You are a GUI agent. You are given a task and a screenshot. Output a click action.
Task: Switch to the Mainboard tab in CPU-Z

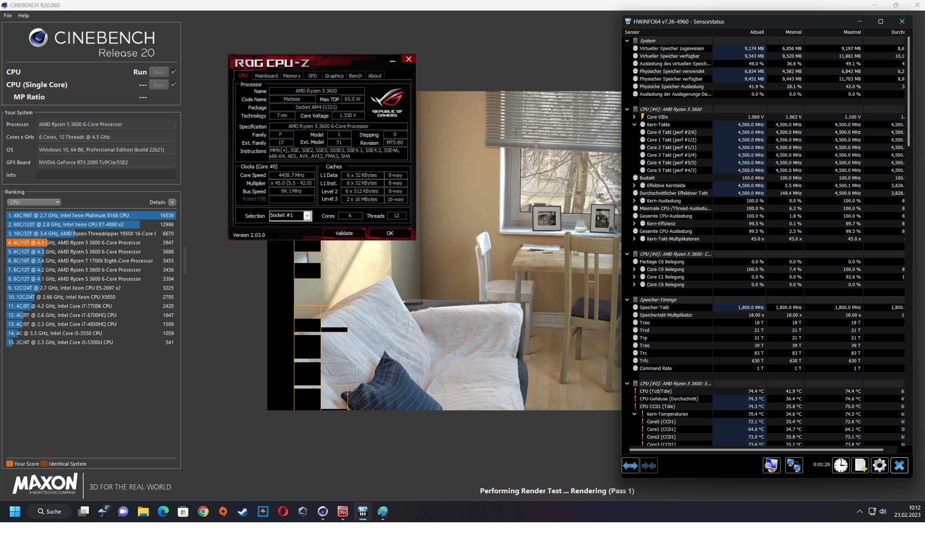coord(266,76)
